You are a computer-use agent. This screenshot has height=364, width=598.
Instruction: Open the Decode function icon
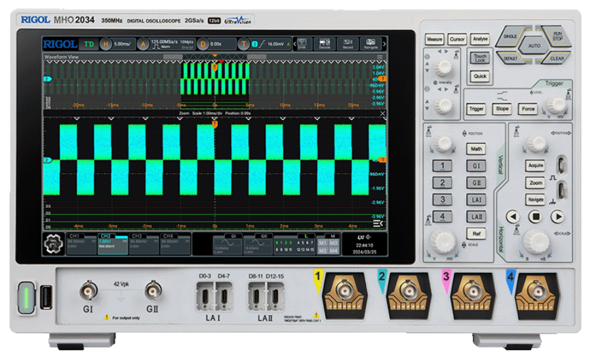click(325, 44)
